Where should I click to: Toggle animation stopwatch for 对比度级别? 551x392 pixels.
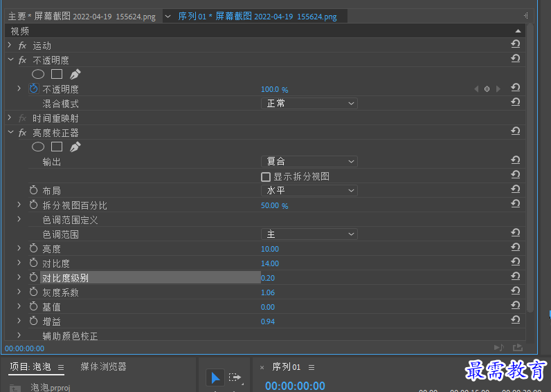tap(34, 277)
